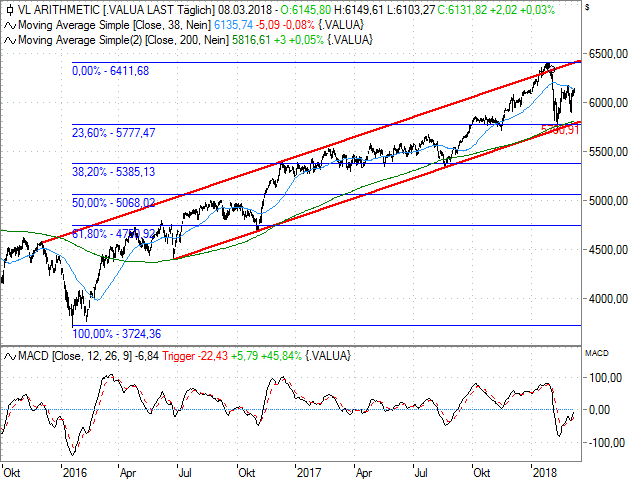
Task: Click the 2016 marker on time axis
Action: pos(75,473)
